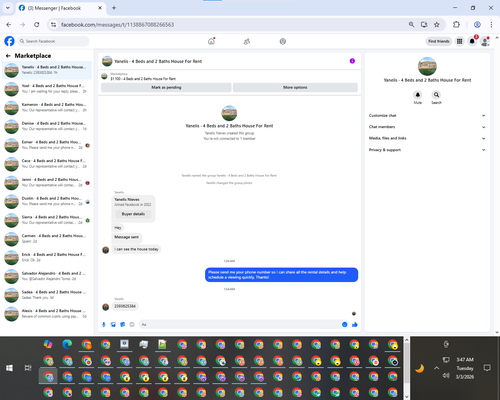Viewport: 500px width, 400px height.
Task: Open the Dustin conversation
Action: click(47, 201)
